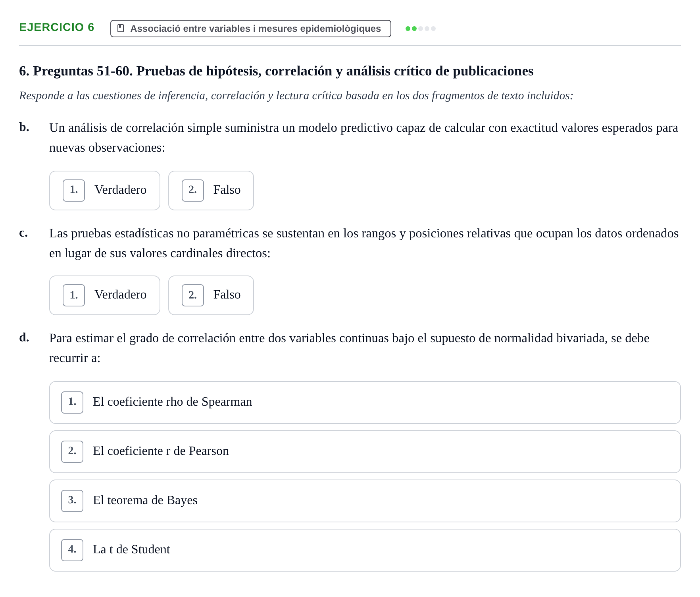Open the 'Associació entre variables i mesures epidemiològiques' tag
The image size is (700, 597).
pos(251,29)
